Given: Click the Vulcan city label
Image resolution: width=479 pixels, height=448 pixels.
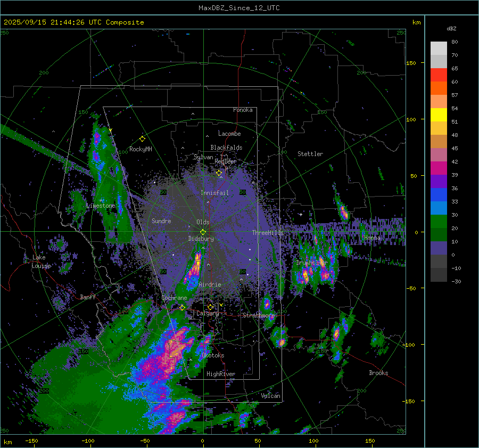Looking at the screenshot, I should coord(271,396).
